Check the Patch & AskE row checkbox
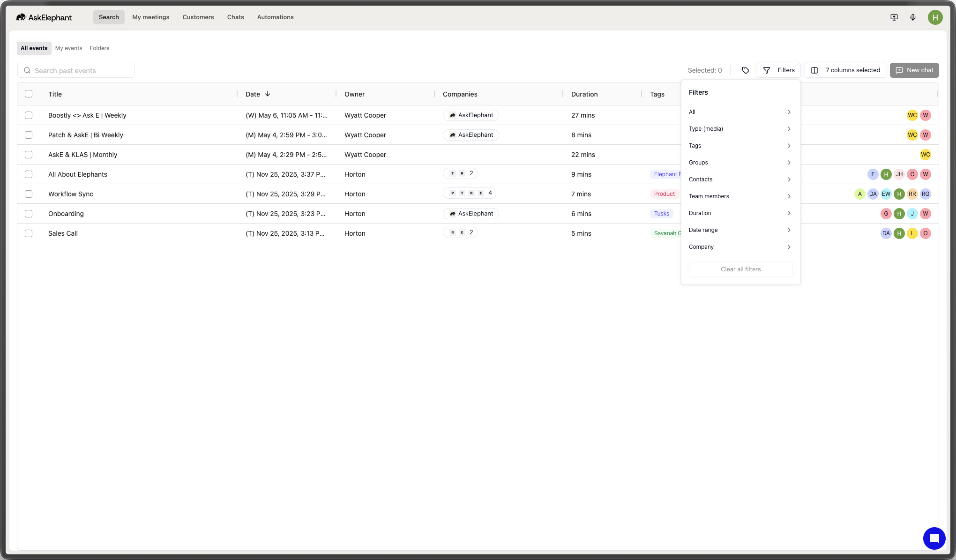The image size is (956, 560). tap(29, 135)
